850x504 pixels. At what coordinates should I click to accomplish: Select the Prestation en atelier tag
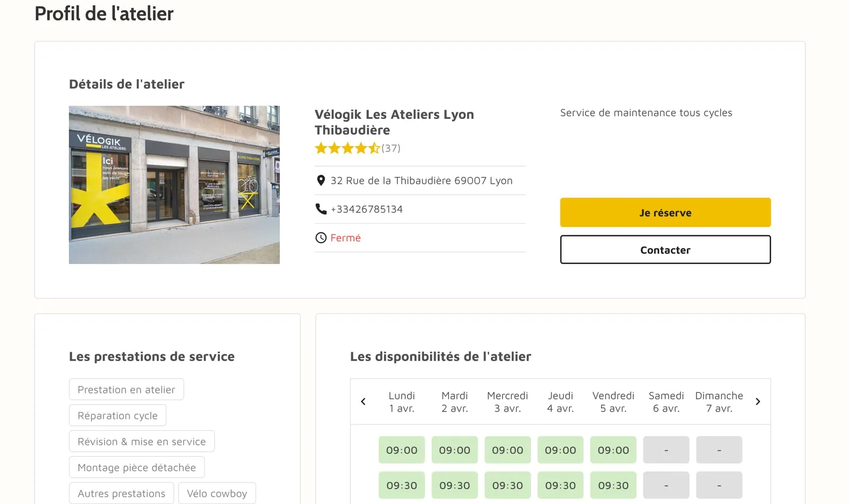click(x=126, y=389)
